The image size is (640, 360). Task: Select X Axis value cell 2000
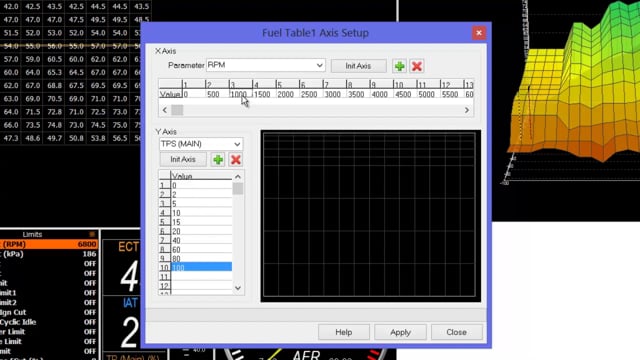coord(287,94)
